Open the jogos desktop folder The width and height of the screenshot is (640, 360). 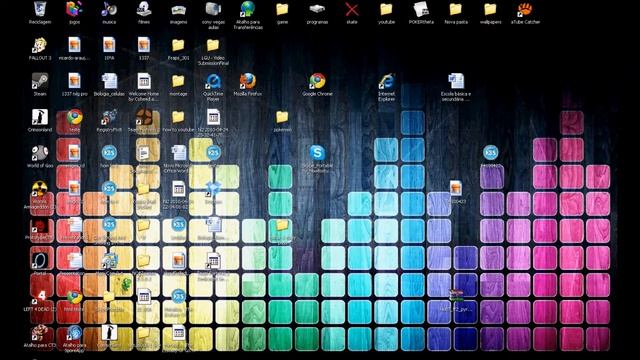(74, 9)
